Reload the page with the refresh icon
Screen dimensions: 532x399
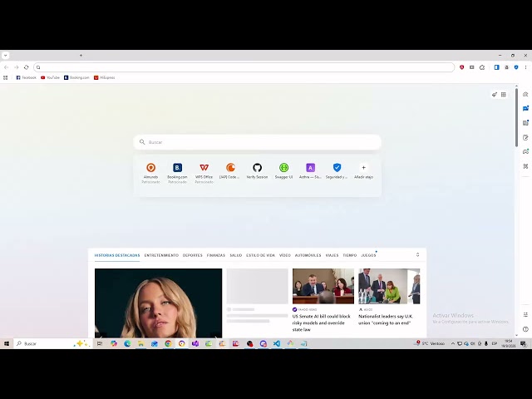pyautogui.click(x=26, y=67)
